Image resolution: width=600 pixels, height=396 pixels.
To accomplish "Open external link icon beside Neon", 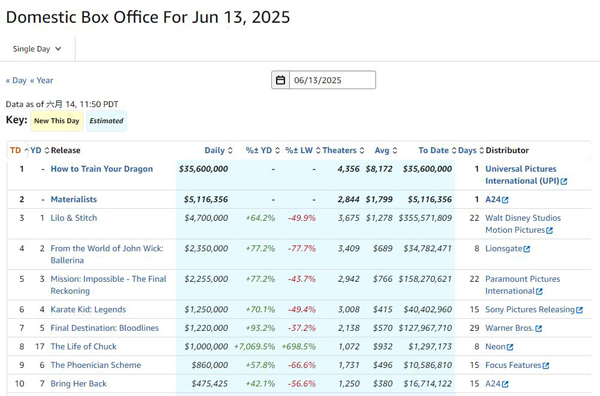I will point(510,347).
